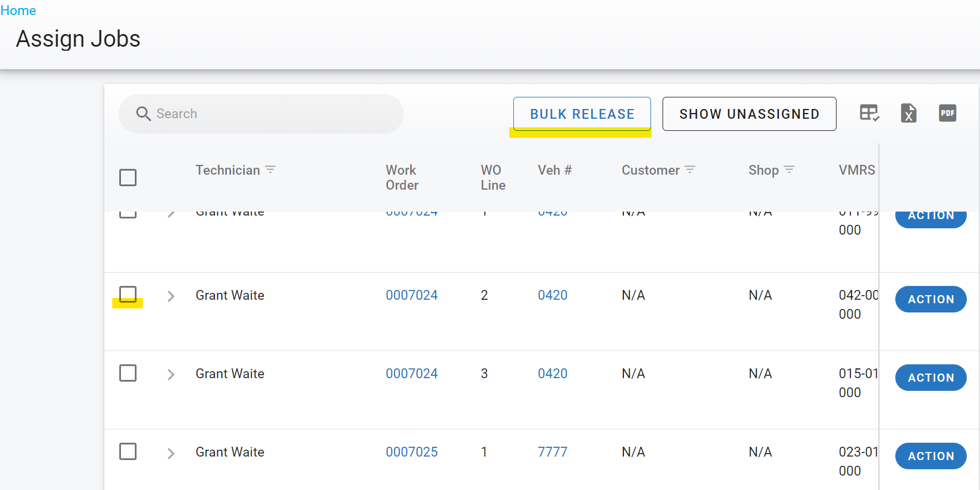
Task: Click the Show Unassigned button
Action: pyautogui.click(x=749, y=114)
